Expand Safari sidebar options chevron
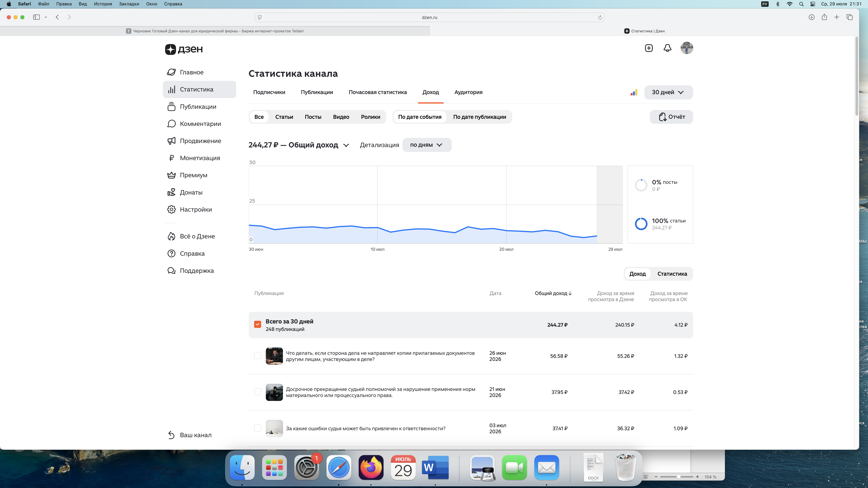This screenshot has height=488, width=868. coord(46,17)
